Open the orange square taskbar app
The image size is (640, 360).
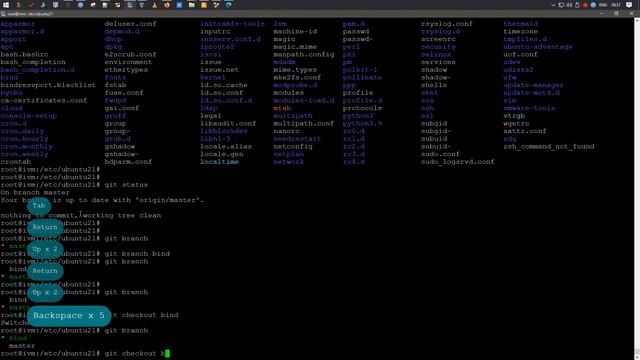coord(204,5)
